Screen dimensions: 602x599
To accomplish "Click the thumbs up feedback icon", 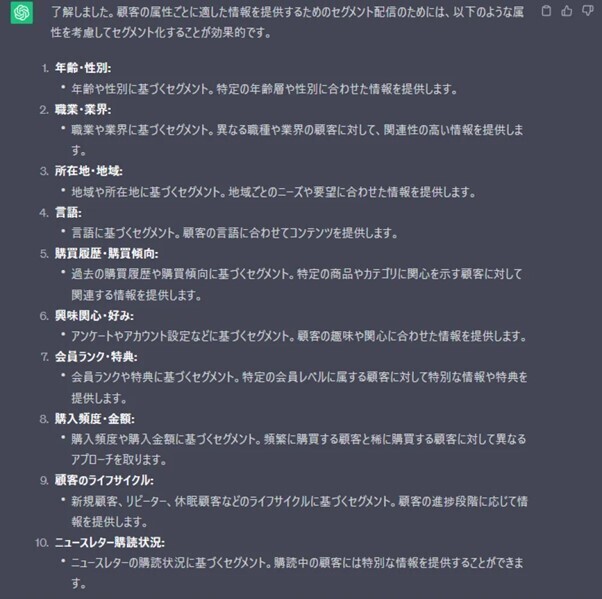I will [567, 11].
